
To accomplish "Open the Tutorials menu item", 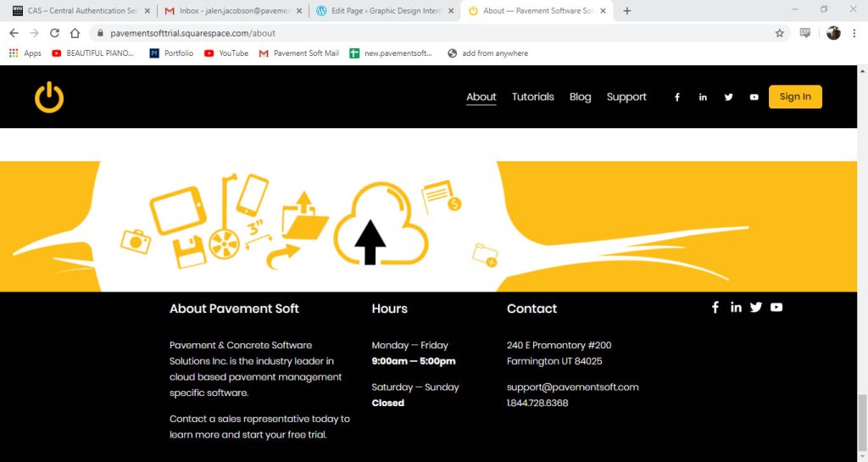I will pyautogui.click(x=532, y=97).
